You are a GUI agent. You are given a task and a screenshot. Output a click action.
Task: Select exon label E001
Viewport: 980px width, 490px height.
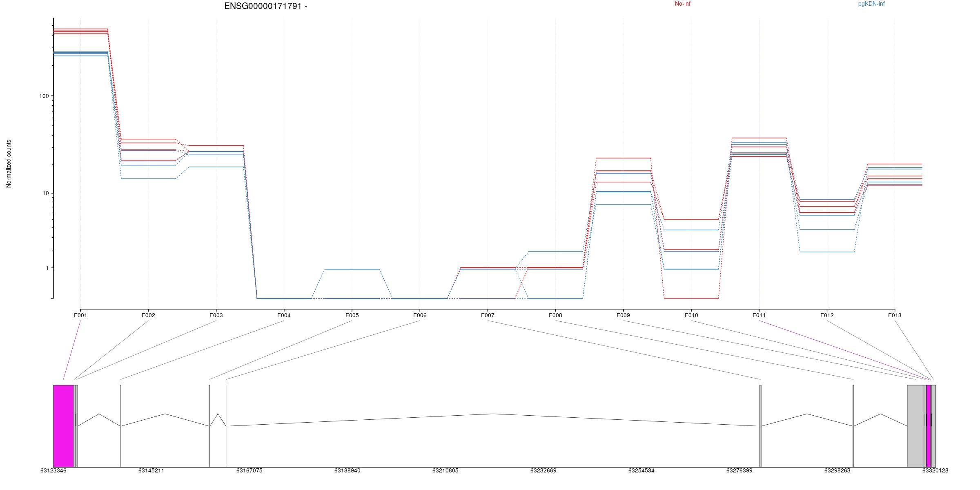pyautogui.click(x=80, y=315)
